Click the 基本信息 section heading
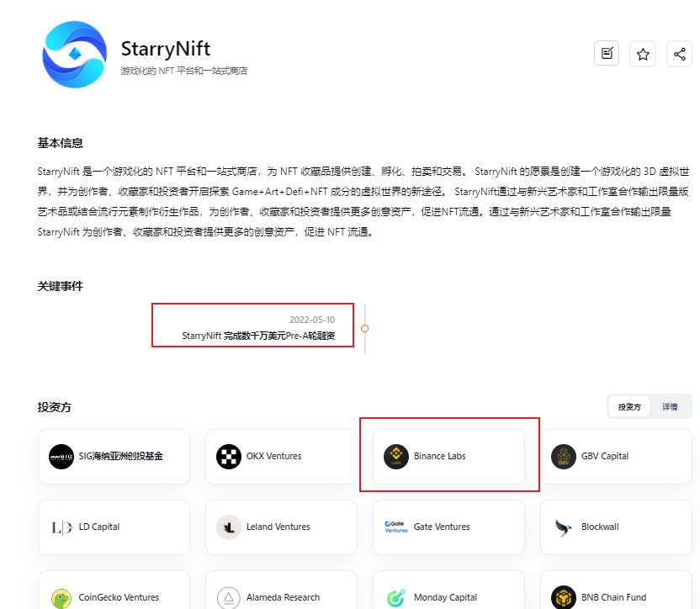 61,143
